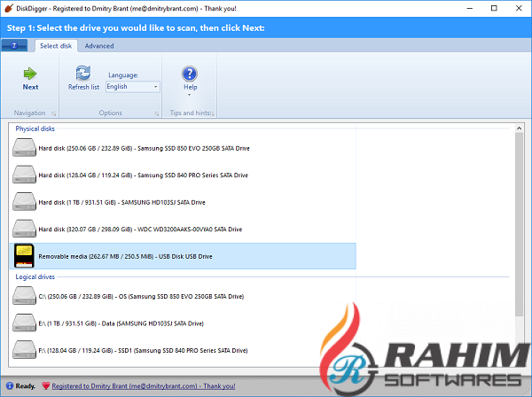Click the Next button label
This screenshot has width=532, height=397.
click(x=30, y=87)
